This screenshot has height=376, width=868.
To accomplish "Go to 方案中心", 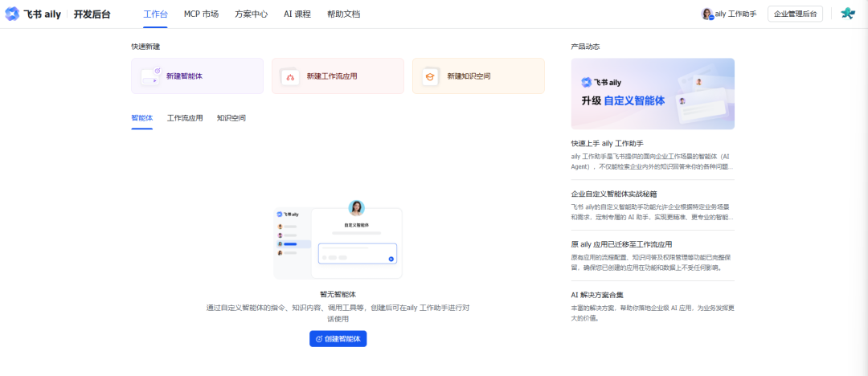I will click(251, 14).
